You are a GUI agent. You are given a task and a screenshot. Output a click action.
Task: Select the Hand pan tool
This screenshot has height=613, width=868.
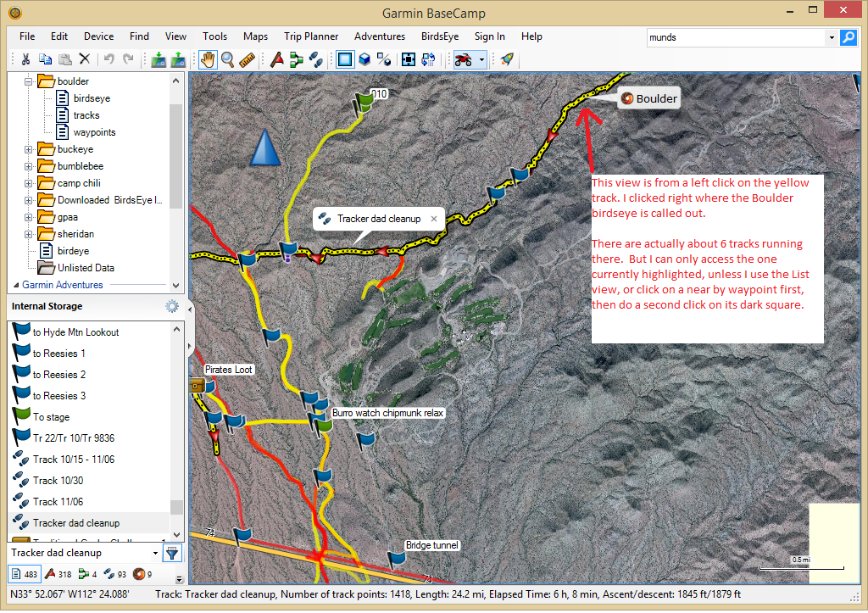point(207,59)
